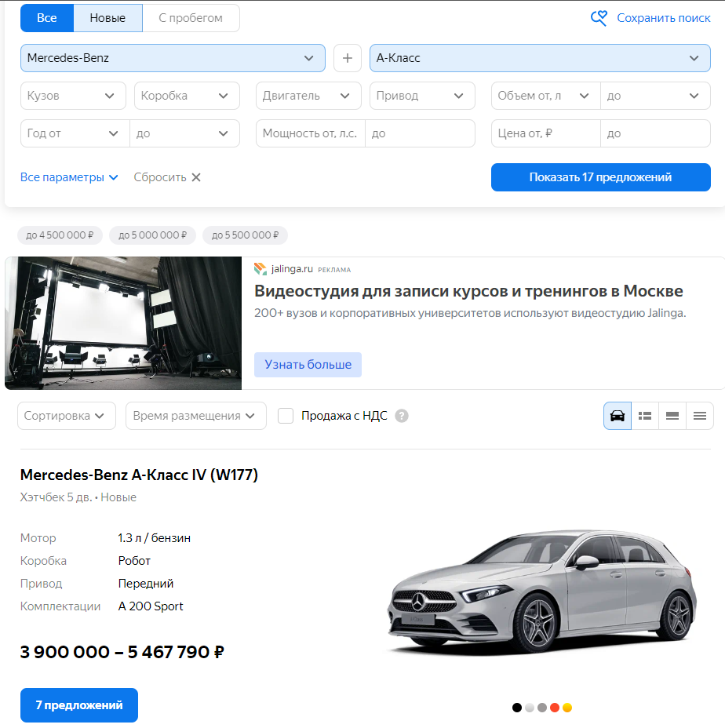Screen dimensions: 725x728
Task: Apply the до 5 500 000 ₽ price chip
Action: point(246,235)
